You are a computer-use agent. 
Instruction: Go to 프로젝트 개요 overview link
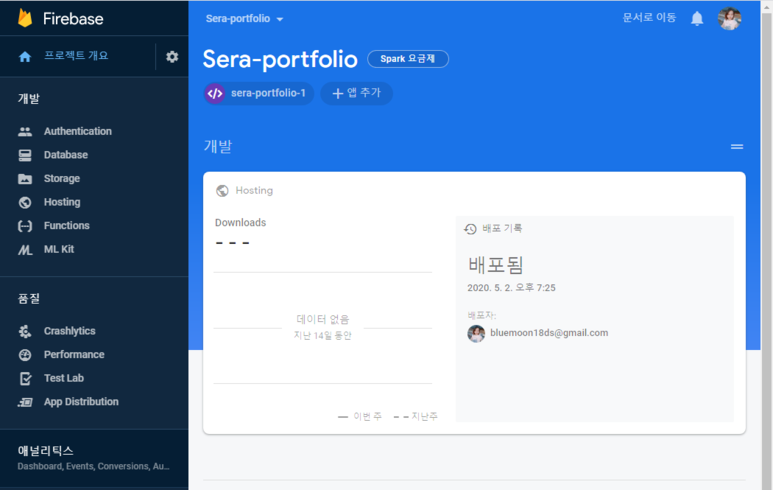click(76, 56)
